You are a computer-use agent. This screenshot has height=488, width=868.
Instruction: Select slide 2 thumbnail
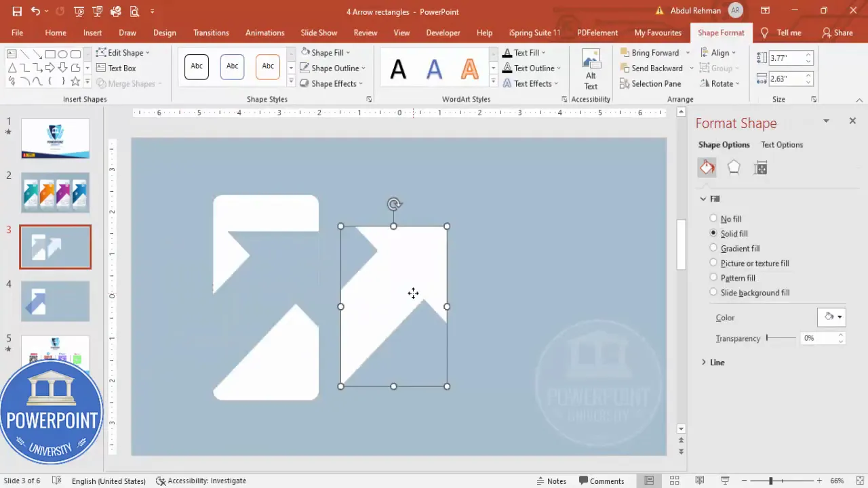pyautogui.click(x=55, y=192)
